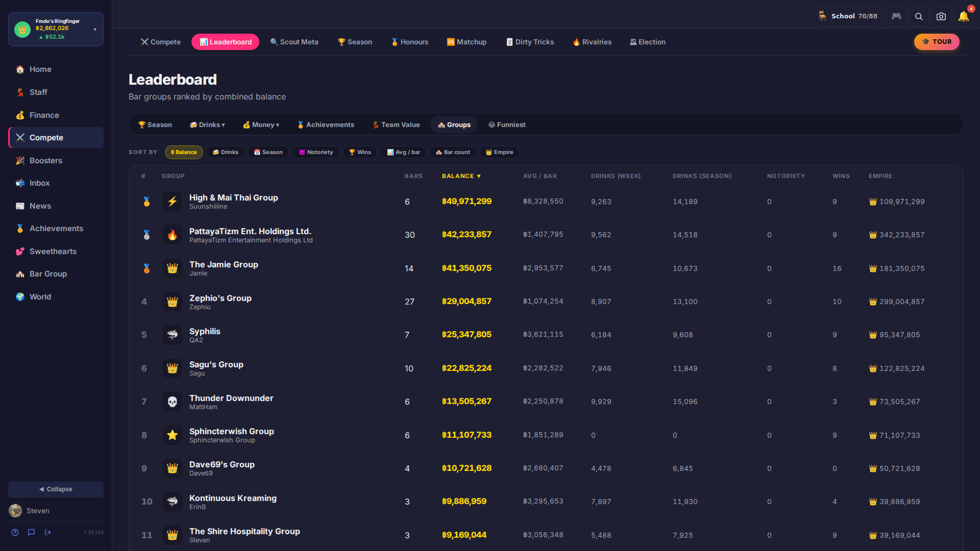Collapse the sidebar

coord(56,489)
